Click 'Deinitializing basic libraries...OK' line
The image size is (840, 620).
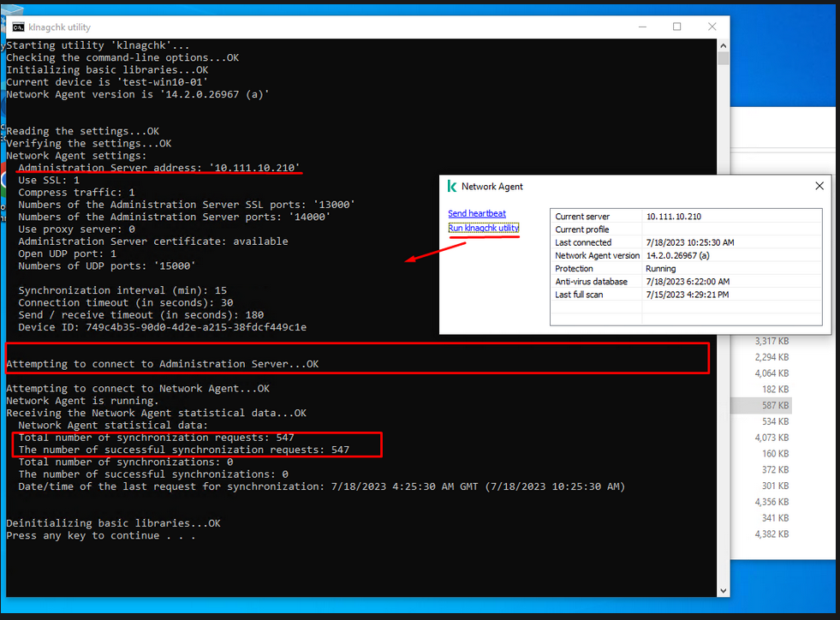[113, 523]
